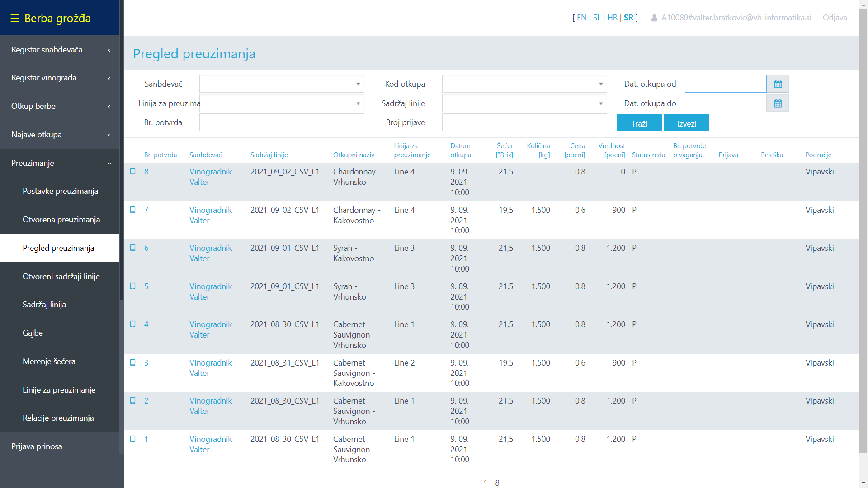
Task: Sort by Otkupni naziv column header
Action: coord(354,155)
